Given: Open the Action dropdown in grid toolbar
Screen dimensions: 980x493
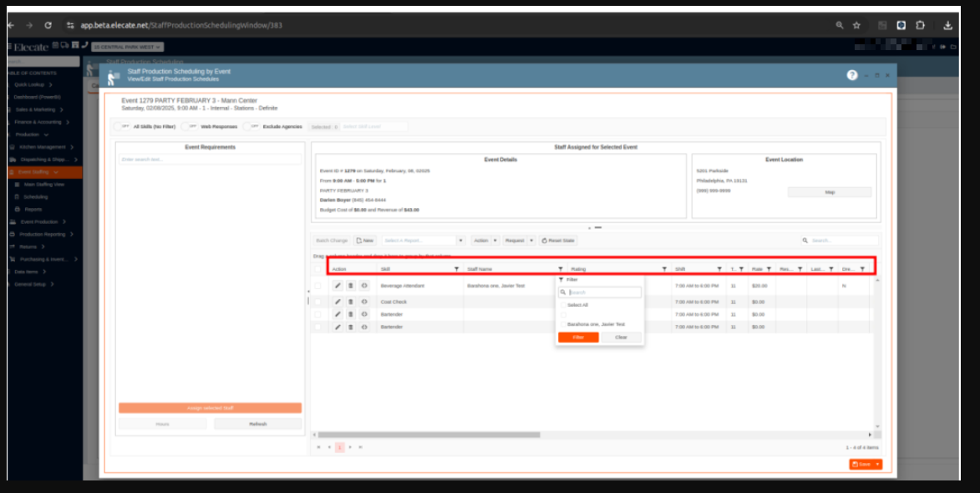Looking at the screenshot, I should tap(485, 241).
